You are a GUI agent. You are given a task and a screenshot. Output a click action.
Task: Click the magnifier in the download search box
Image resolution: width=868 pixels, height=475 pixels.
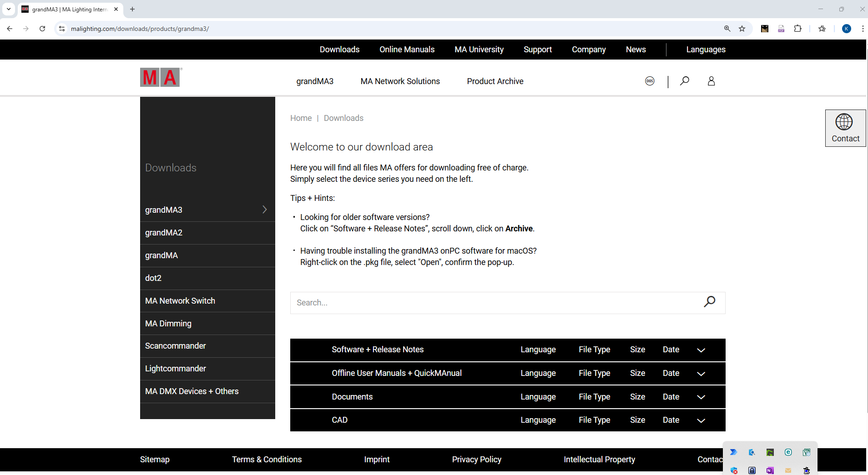709,302
